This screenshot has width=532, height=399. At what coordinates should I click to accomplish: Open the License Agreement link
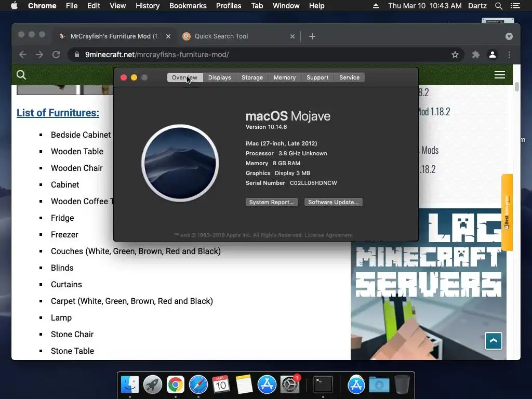pos(328,235)
